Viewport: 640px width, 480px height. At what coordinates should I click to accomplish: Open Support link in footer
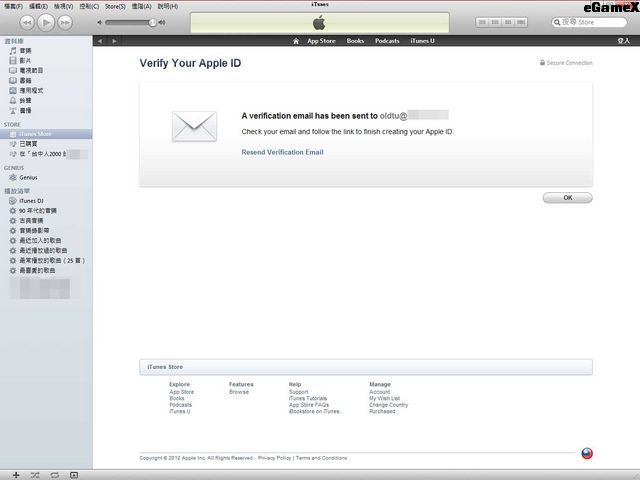pyautogui.click(x=299, y=392)
